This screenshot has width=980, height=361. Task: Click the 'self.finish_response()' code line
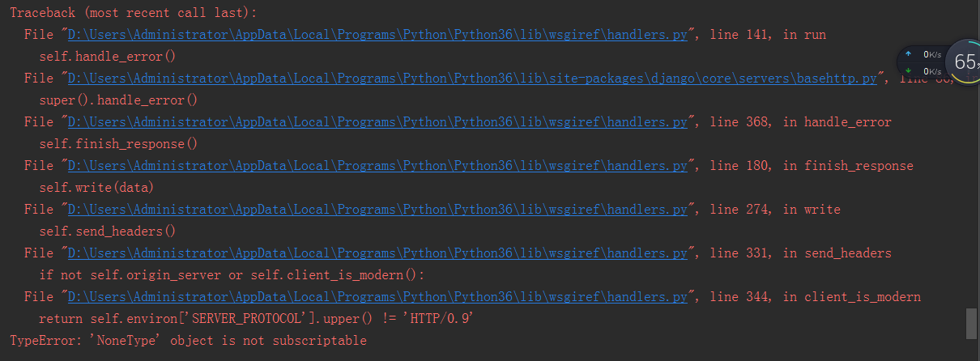pos(118,144)
